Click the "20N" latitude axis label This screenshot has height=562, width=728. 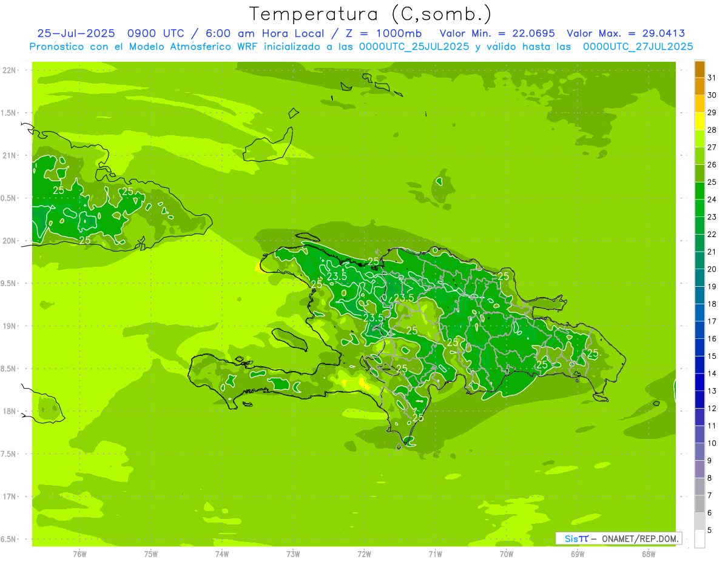coord(8,241)
